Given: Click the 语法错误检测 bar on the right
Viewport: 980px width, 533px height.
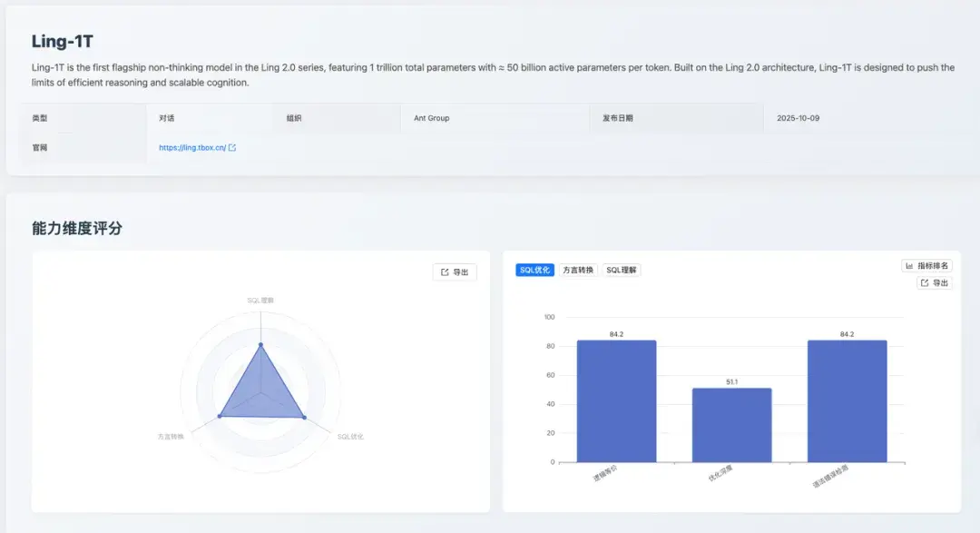Looking at the screenshot, I should tap(847, 400).
